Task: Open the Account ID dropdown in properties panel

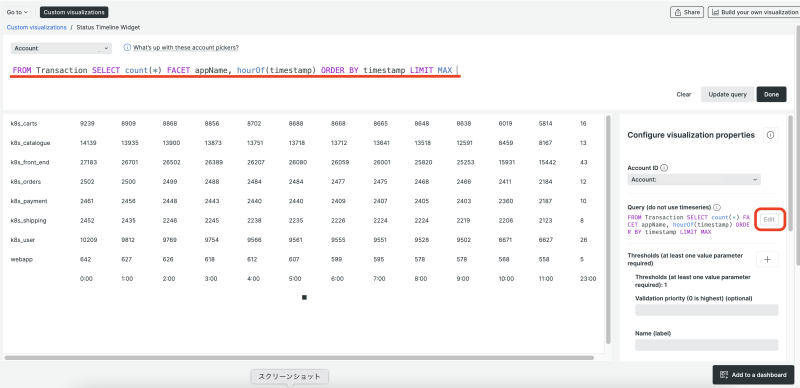Action: coord(693,180)
